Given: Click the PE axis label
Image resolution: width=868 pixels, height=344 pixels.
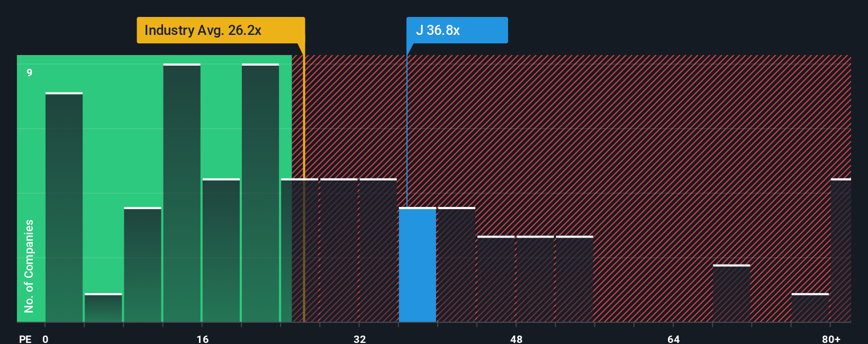Looking at the screenshot, I should click(25, 339).
